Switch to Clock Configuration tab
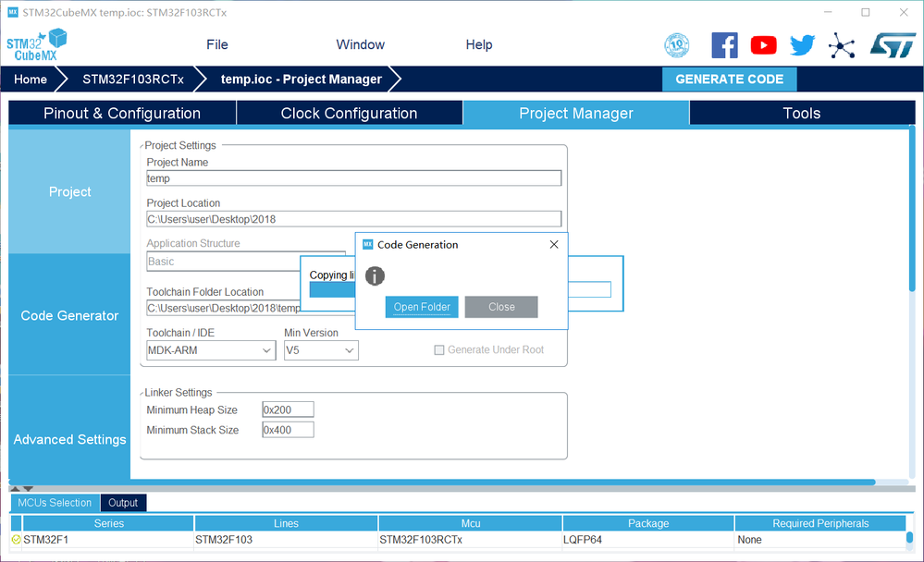The image size is (924, 562). pyautogui.click(x=349, y=113)
